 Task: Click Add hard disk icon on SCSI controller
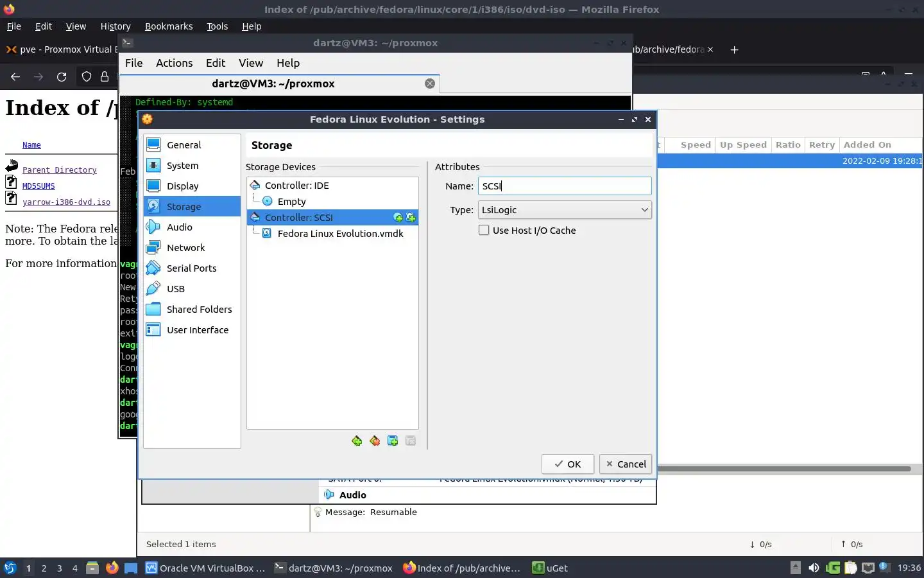411,218
